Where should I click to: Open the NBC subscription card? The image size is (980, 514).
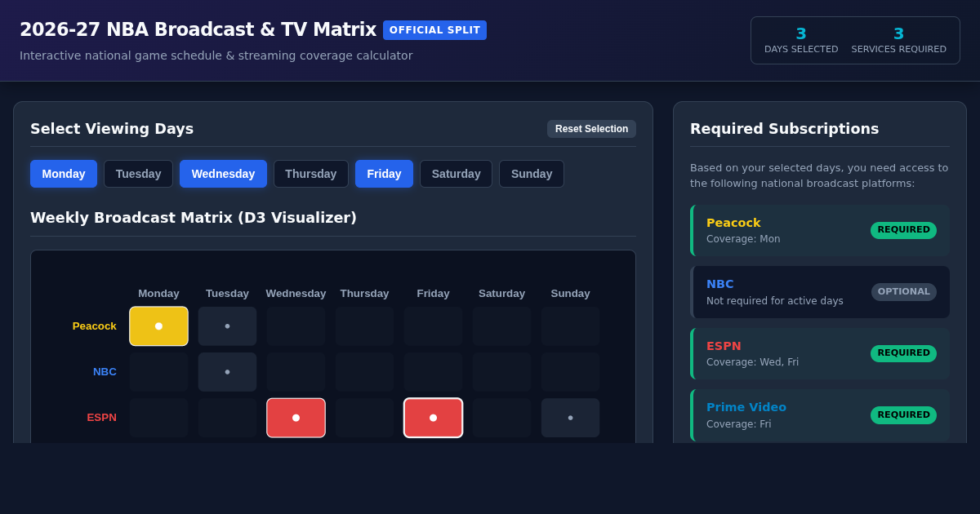[820, 292]
